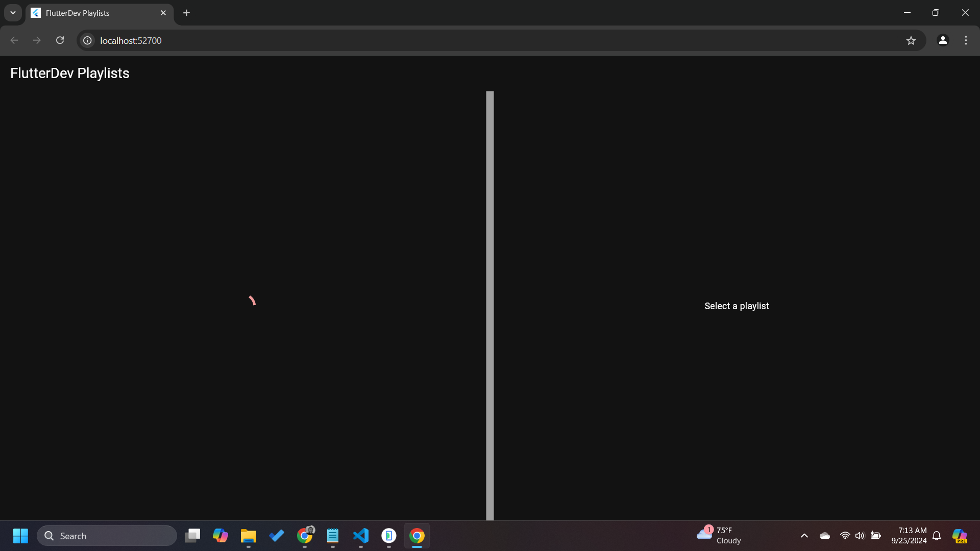Launch Copilot from the taskbar

point(220,536)
